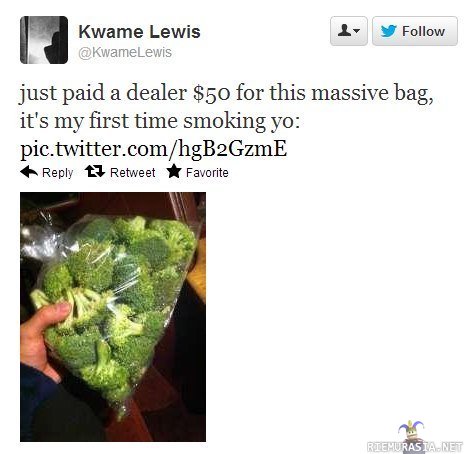The height and width of the screenshot is (454, 465).
Task: Enlarge the broccoli bag photo
Action: (x=113, y=317)
